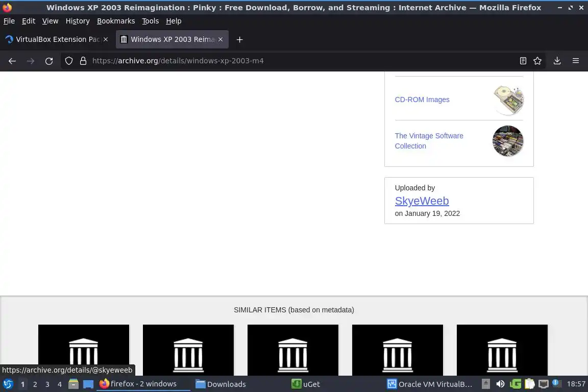Open a new tab with the plus button

pos(239,39)
